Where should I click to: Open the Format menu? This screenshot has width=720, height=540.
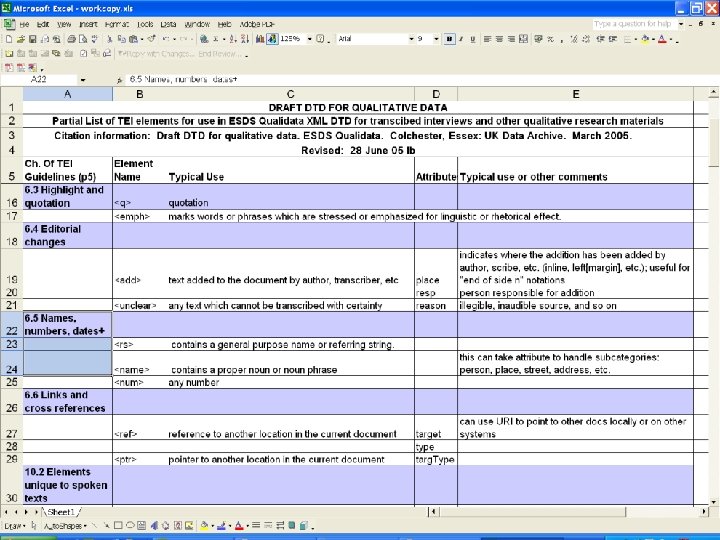coord(117,24)
